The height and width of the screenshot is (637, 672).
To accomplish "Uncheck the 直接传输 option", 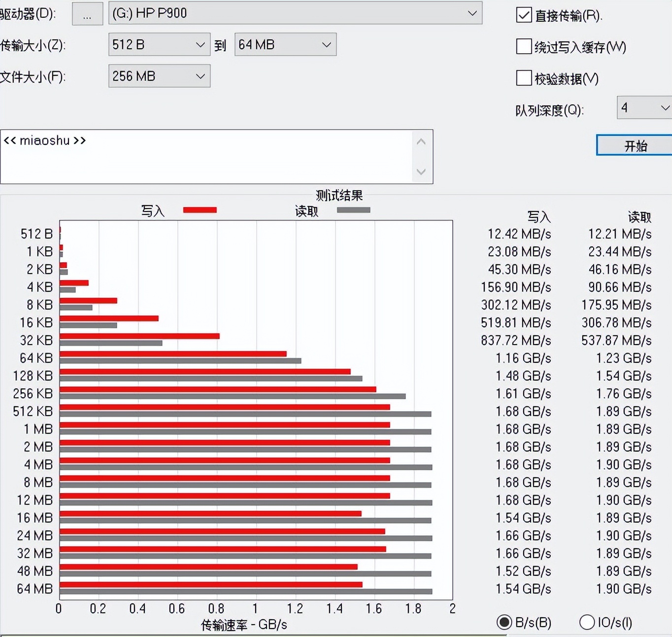I will pos(524,15).
